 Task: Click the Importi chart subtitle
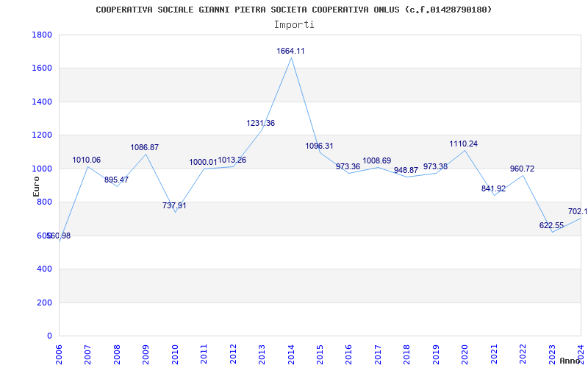click(294, 24)
